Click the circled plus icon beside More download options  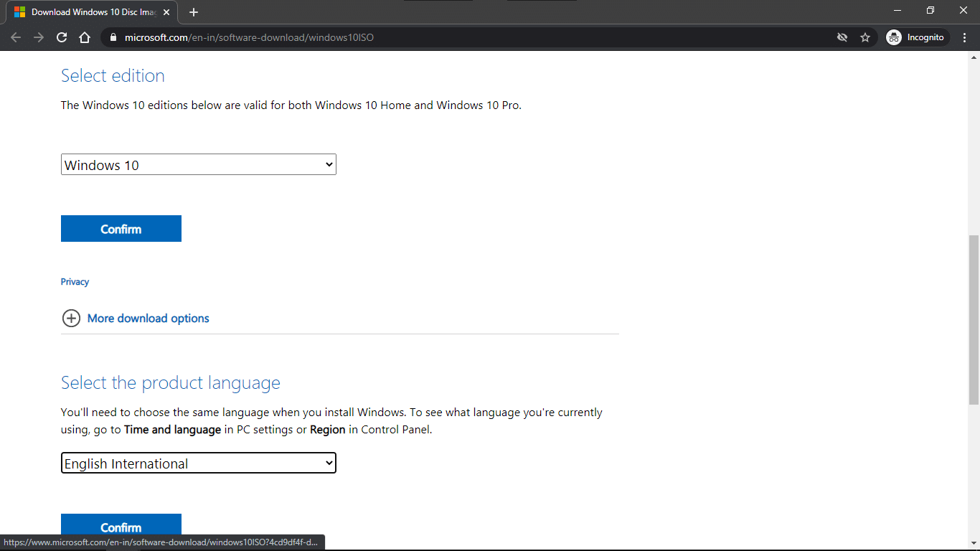pyautogui.click(x=71, y=319)
